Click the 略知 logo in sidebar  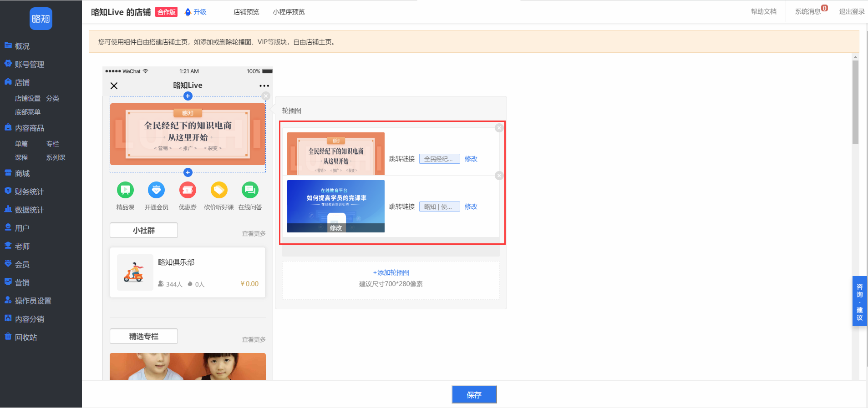point(41,19)
